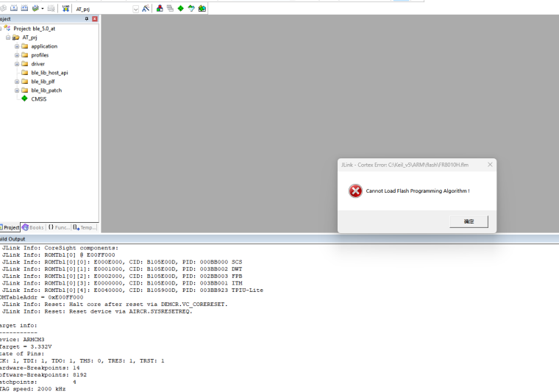The width and height of the screenshot is (559, 392).
Task: Select the ble_lib_patch group label
Action: pos(46,90)
